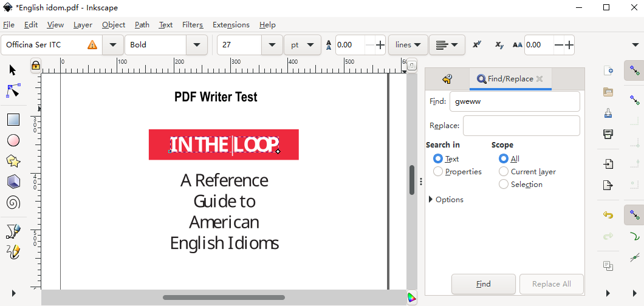Click the Find button

(x=484, y=284)
